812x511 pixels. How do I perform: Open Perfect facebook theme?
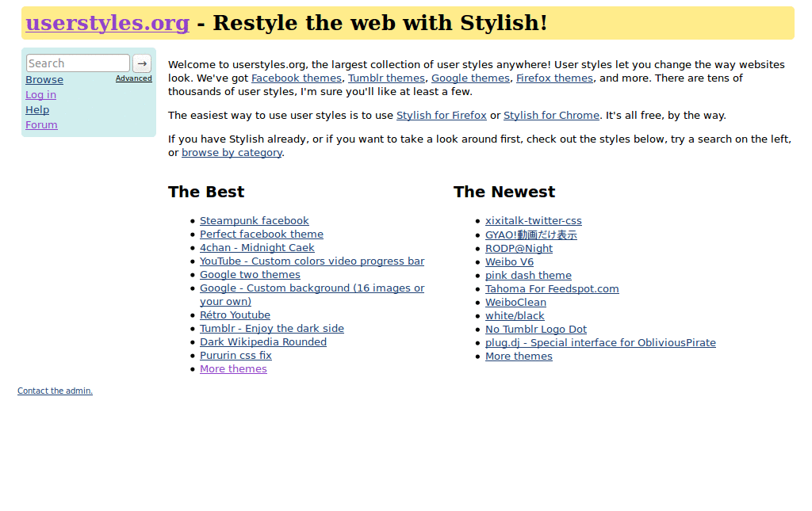click(x=262, y=235)
